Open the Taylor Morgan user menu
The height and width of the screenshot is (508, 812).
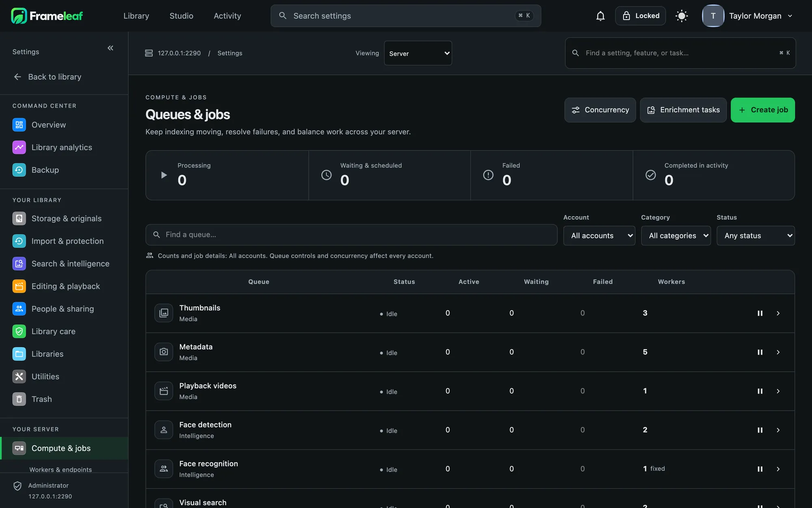point(747,16)
